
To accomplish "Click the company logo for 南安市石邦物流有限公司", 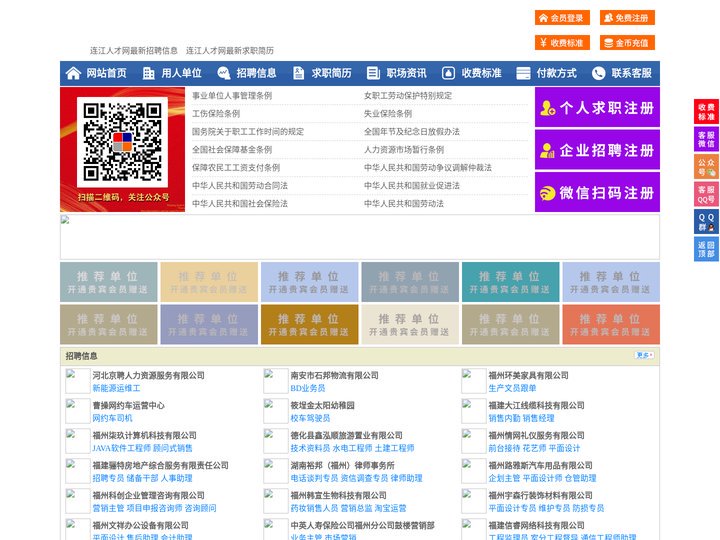I will [x=276, y=381].
